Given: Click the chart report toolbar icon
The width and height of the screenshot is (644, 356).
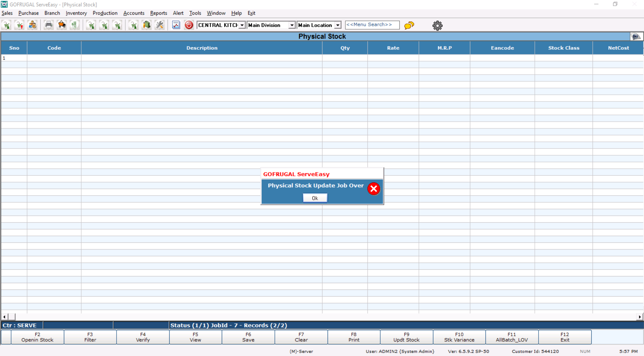Looking at the screenshot, I should [176, 25].
